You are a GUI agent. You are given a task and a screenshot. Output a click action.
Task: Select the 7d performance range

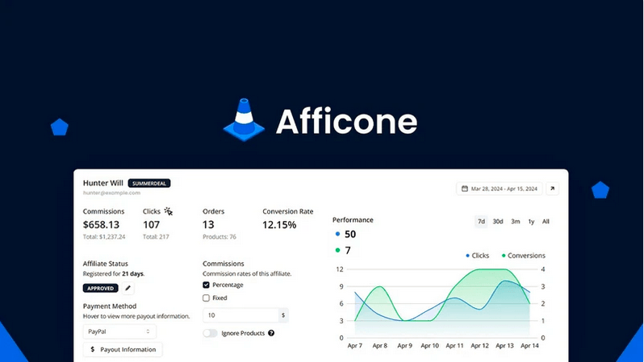click(481, 222)
